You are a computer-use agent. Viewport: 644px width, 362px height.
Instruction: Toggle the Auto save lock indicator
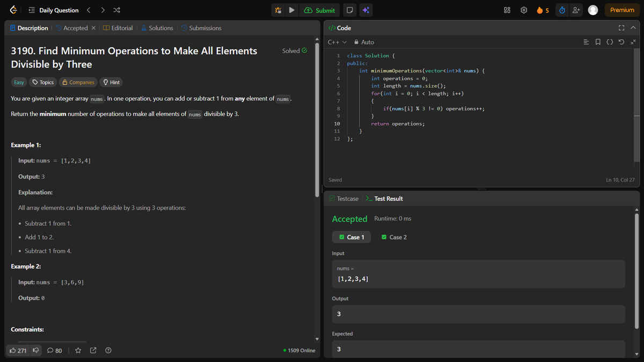point(364,42)
